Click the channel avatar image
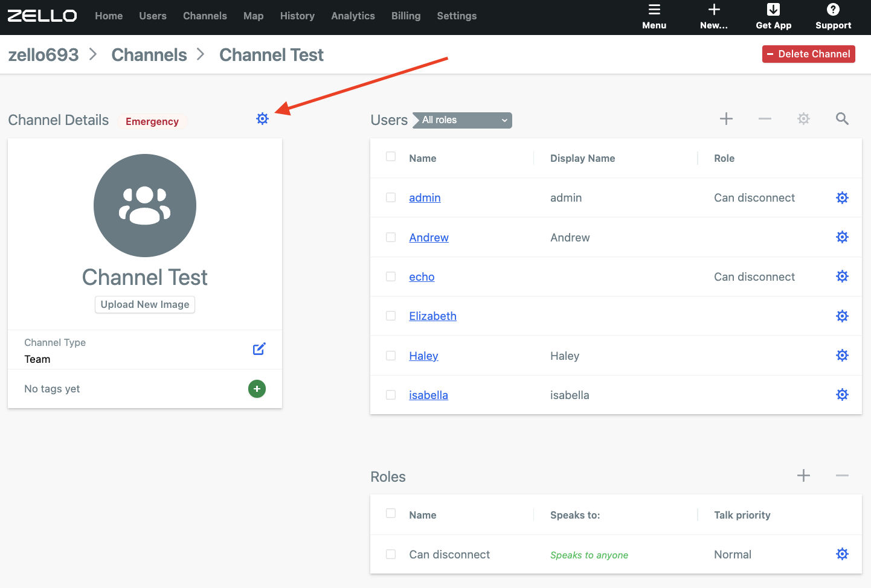 [x=145, y=205]
